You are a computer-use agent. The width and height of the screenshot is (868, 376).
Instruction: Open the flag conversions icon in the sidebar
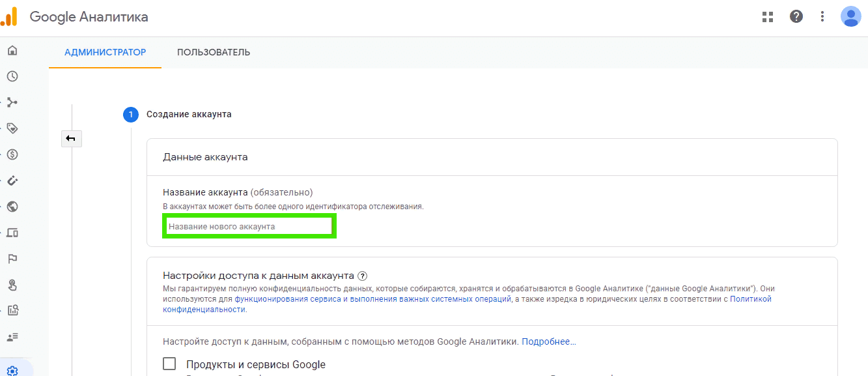12,259
